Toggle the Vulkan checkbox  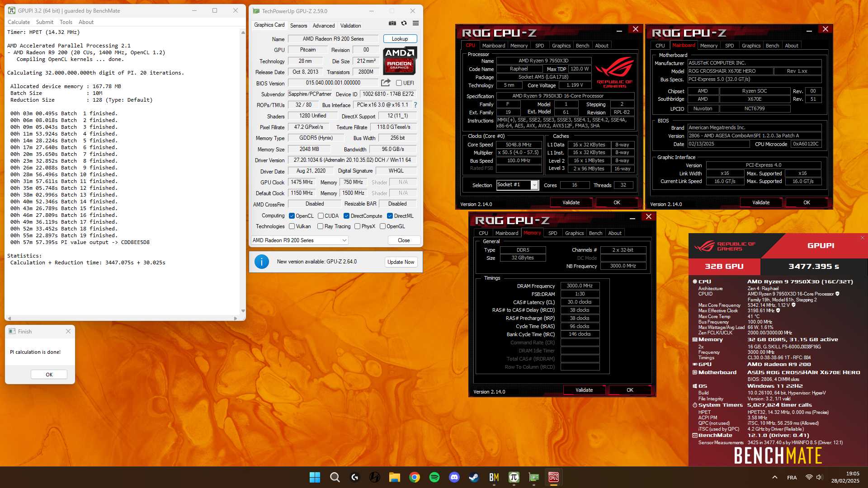292,226
